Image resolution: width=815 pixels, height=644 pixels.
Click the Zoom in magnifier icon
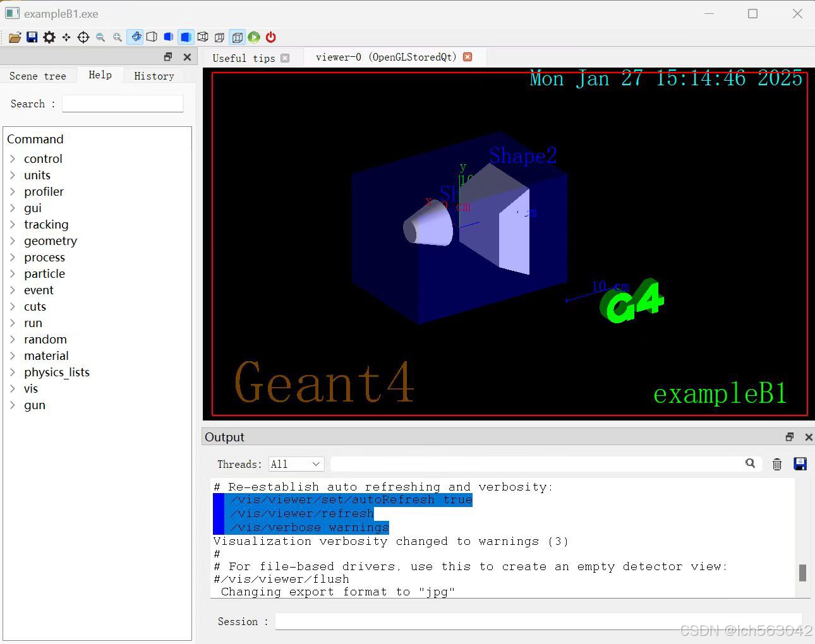(117, 37)
